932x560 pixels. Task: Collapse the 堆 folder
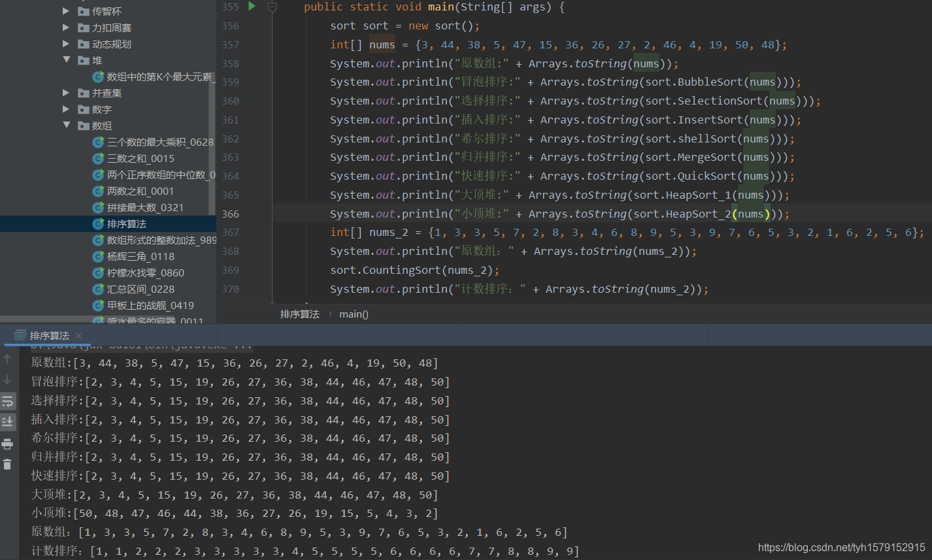pyautogui.click(x=66, y=60)
